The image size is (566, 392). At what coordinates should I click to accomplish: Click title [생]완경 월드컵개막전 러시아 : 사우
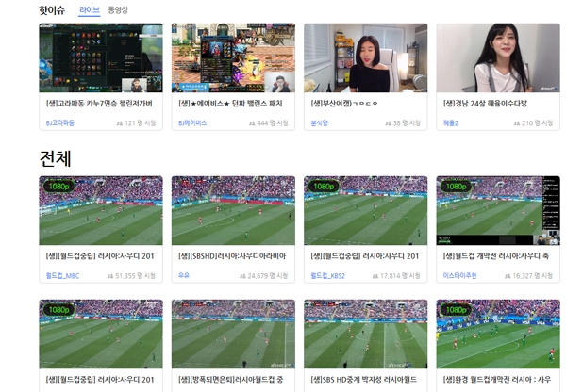[x=497, y=380]
